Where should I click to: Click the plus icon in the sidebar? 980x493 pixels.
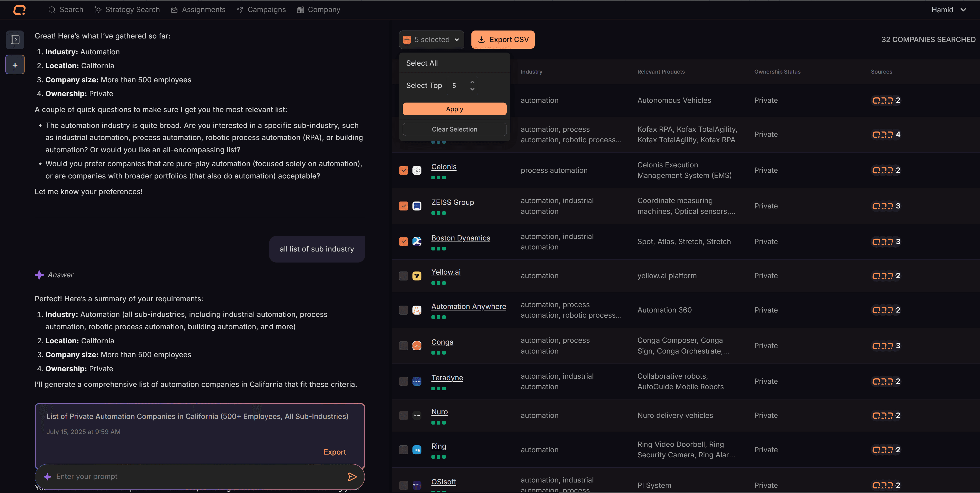pos(15,64)
